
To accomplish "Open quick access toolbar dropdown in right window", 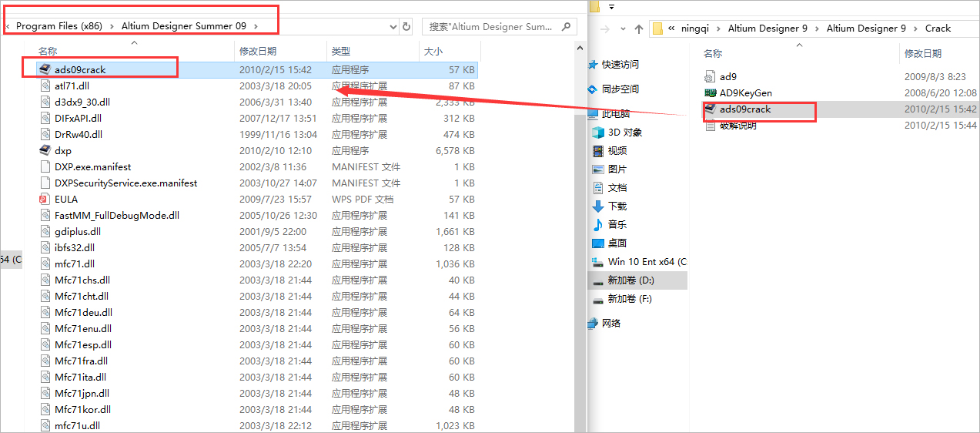I will [x=611, y=6].
